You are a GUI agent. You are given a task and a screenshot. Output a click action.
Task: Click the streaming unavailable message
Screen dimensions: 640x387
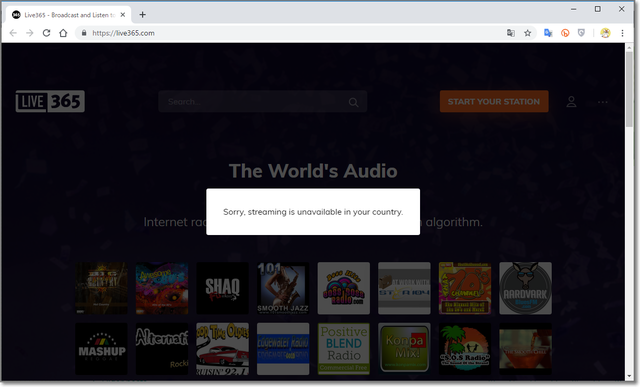coord(313,212)
